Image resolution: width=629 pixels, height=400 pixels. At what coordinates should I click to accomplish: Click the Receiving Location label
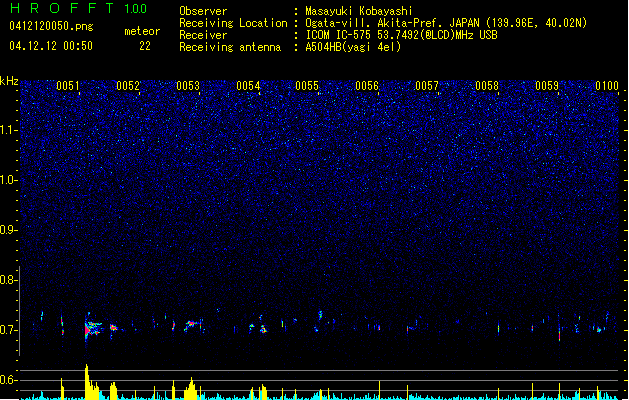coord(233,23)
